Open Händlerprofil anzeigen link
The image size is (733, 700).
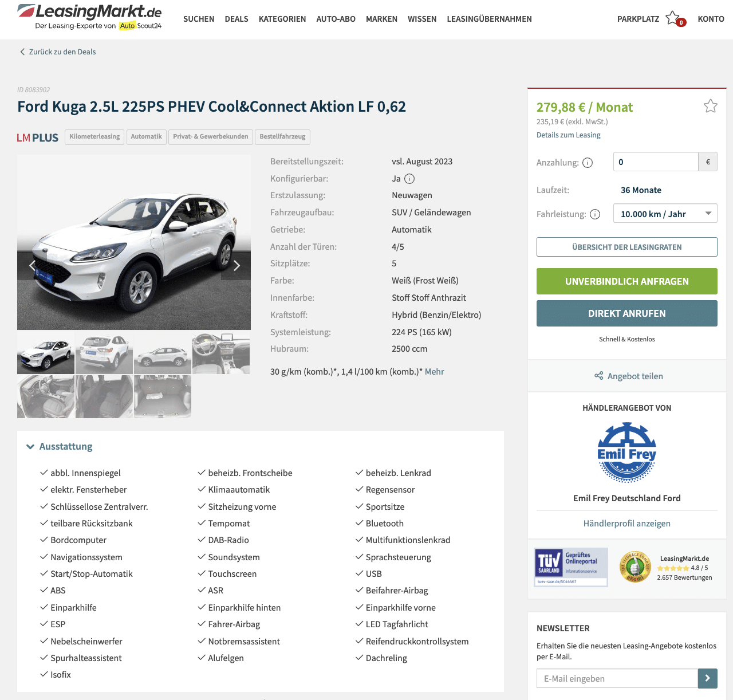click(627, 524)
